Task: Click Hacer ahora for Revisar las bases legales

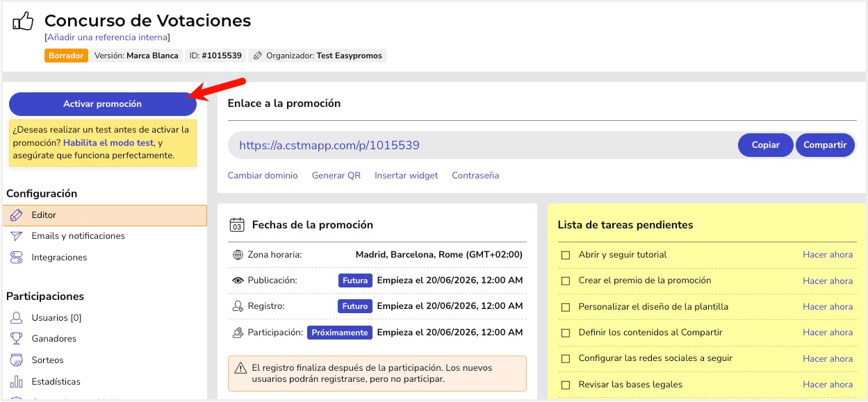Action: [x=828, y=385]
